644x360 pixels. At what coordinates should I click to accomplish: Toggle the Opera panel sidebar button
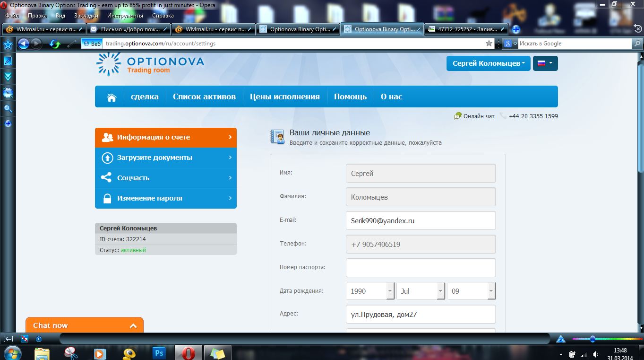pos(8,339)
